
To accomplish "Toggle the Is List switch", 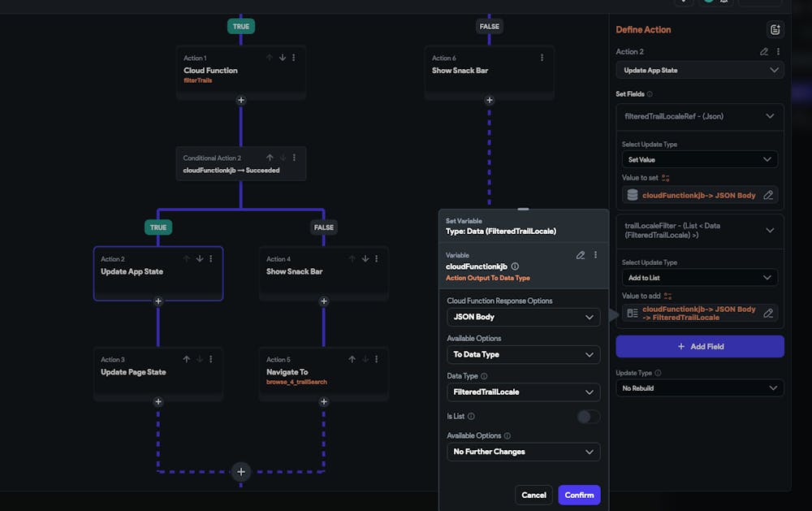I will [588, 417].
